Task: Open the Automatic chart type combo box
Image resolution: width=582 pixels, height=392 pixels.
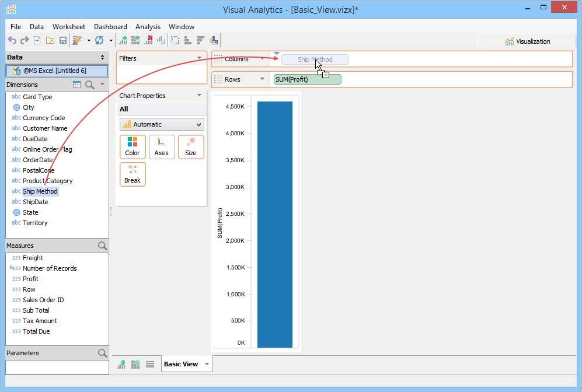Action: tap(162, 124)
